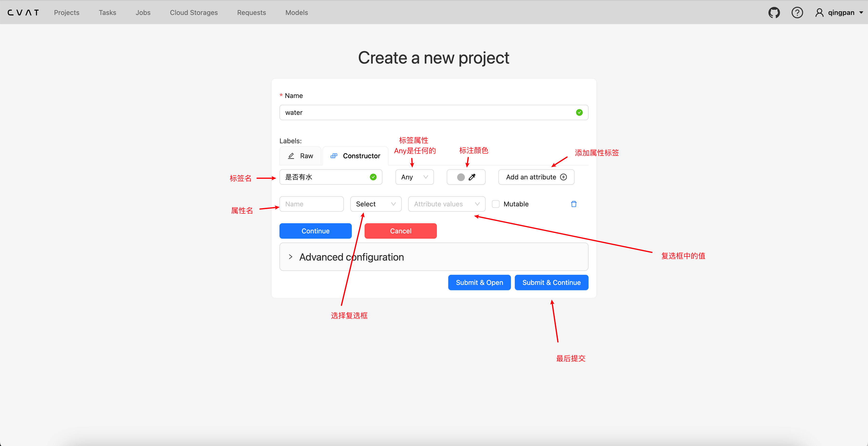The width and height of the screenshot is (868, 446).
Task: Click the attribute Name input field
Action: 311,204
